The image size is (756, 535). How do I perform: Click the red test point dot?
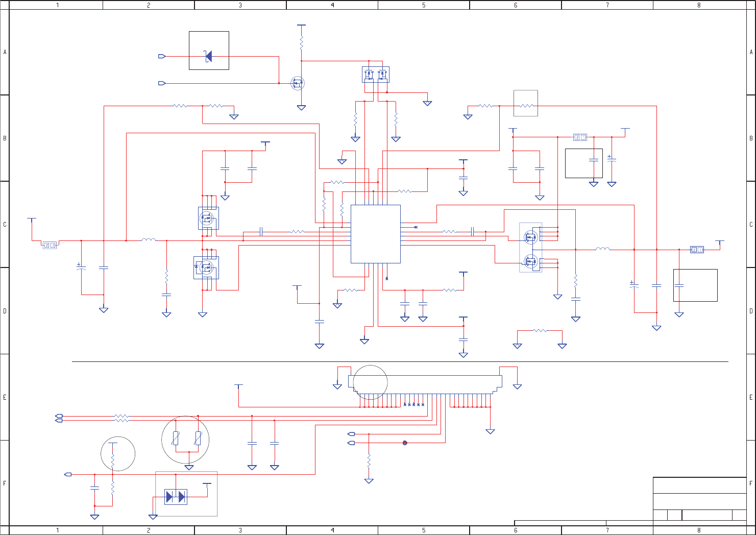coord(405,443)
